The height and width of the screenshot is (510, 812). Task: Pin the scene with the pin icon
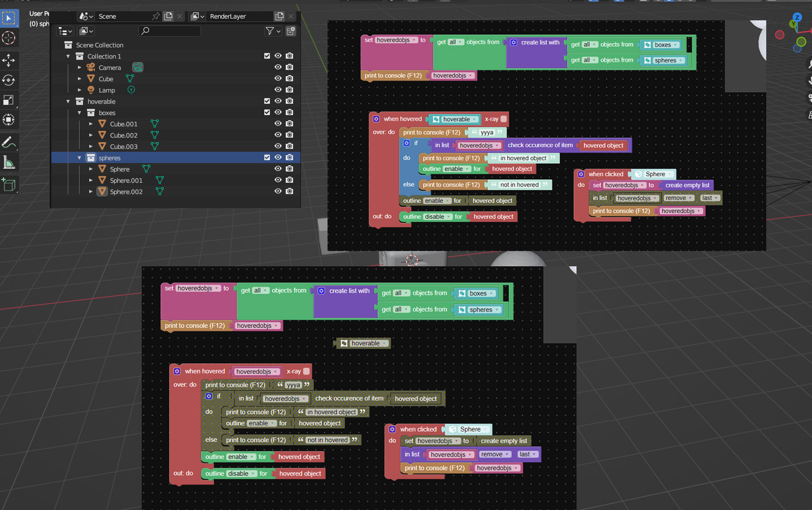pyautogui.click(x=156, y=16)
